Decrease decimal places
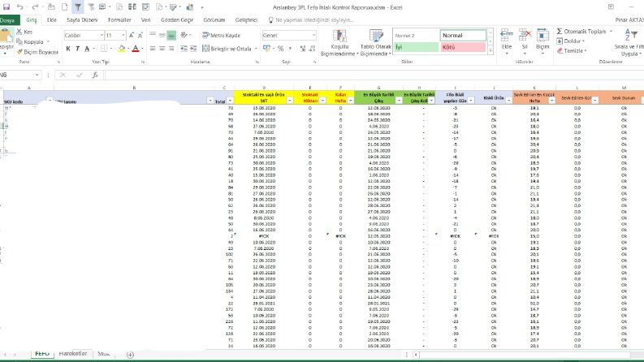The height and width of the screenshot is (362, 644). click(x=312, y=49)
